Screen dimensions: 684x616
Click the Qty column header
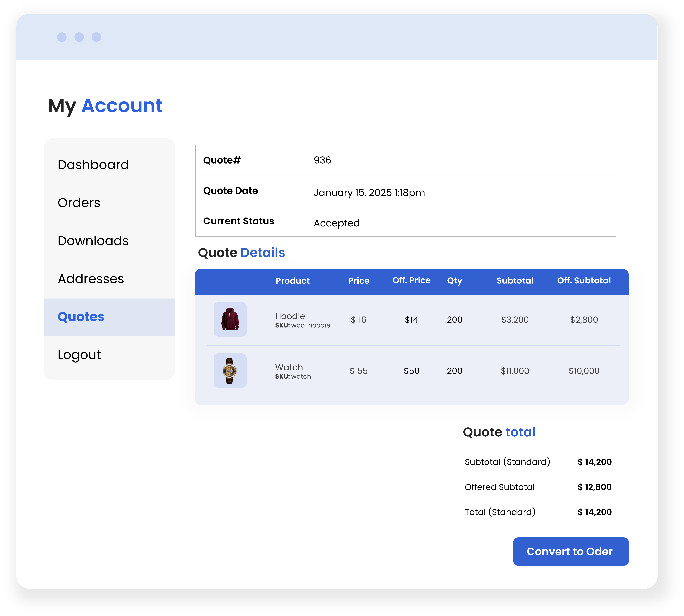[x=454, y=281]
